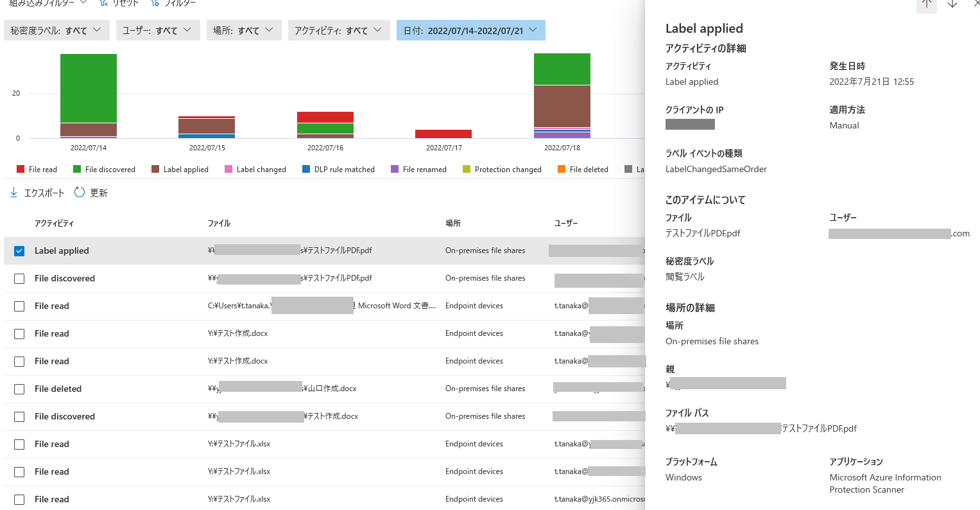Tick the checkbox for the File deleted row

[x=19, y=389]
